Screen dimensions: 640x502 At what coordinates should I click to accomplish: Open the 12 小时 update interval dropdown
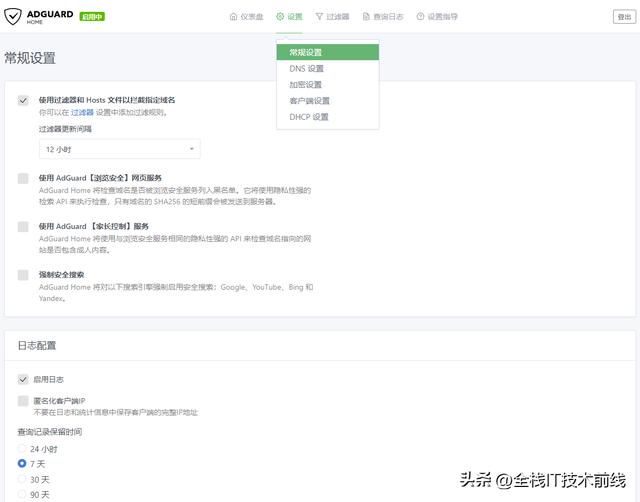[120, 149]
